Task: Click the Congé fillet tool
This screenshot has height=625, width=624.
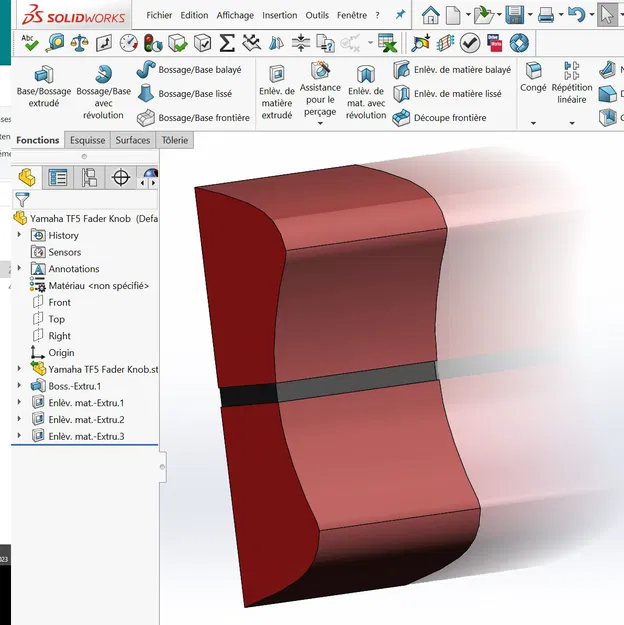Action: 533,77
